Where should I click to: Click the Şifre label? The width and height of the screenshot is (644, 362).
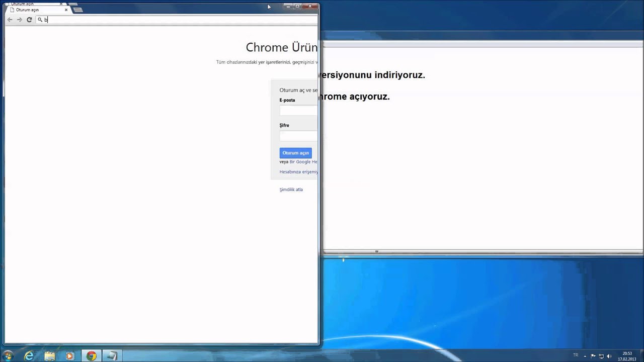[284, 125]
